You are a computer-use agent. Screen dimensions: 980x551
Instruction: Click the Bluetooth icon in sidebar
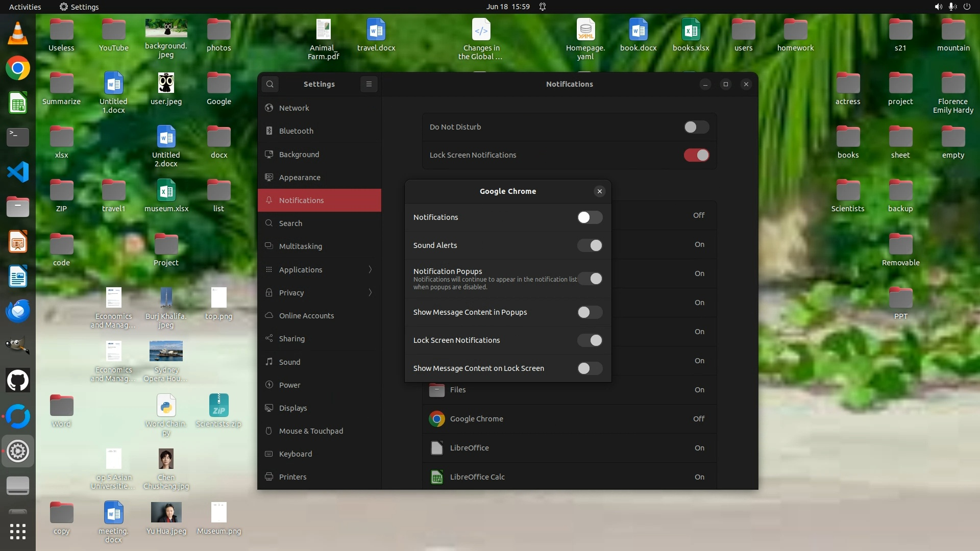tap(269, 131)
